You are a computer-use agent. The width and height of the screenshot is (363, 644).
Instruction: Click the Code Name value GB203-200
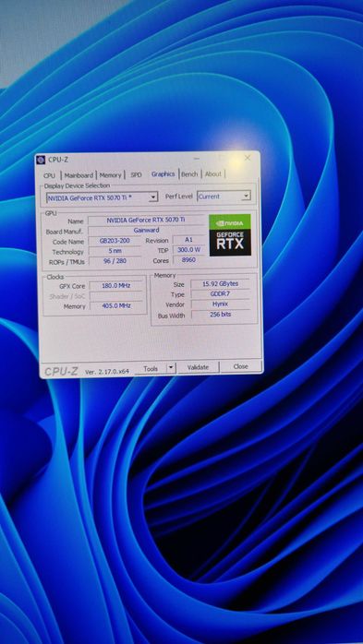coord(115,241)
